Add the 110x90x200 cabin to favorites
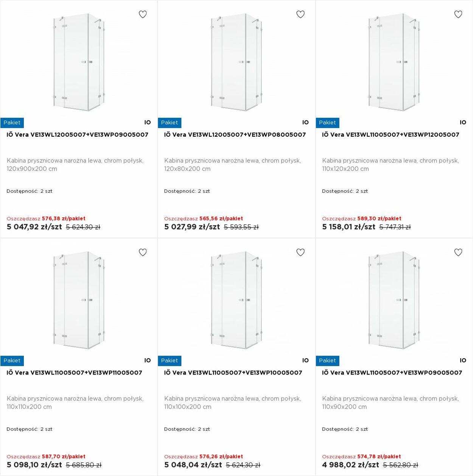 coord(458,252)
